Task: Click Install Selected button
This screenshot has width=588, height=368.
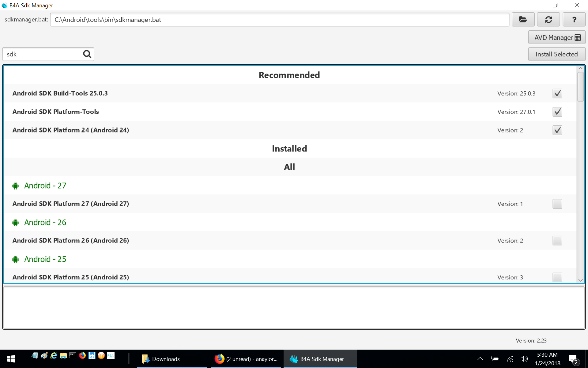Action: (x=556, y=54)
